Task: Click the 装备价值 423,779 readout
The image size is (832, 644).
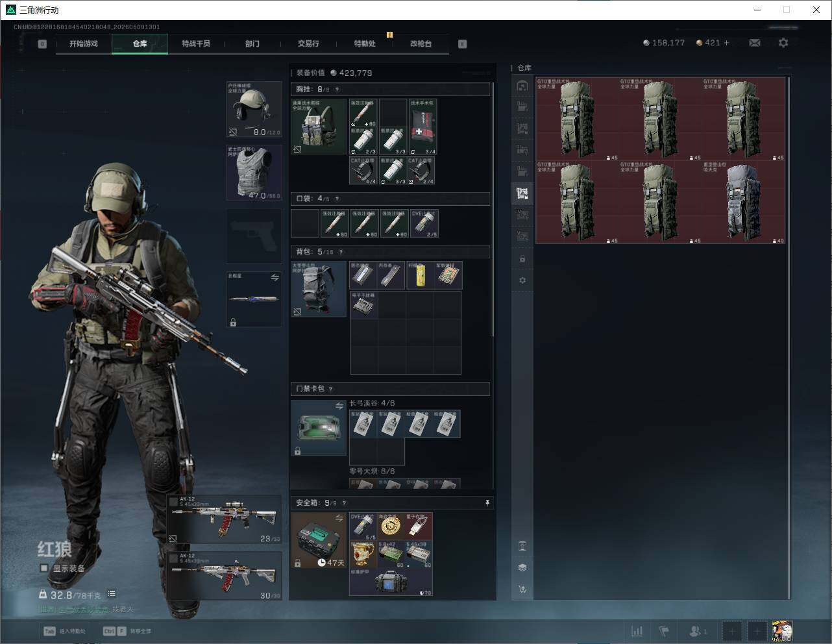Action: pos(334,73)
